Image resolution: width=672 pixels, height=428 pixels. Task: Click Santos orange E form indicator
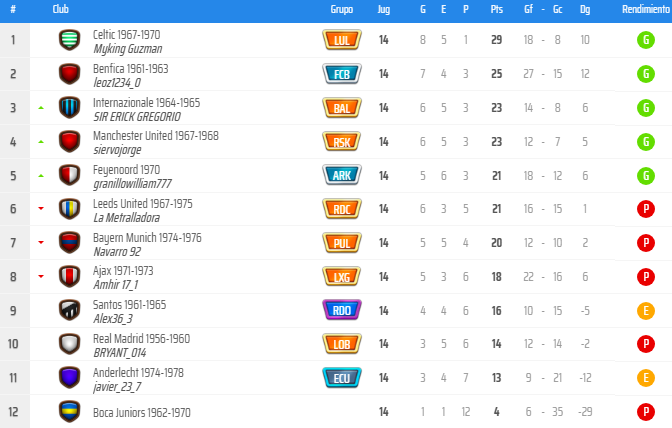pos(646,310)
